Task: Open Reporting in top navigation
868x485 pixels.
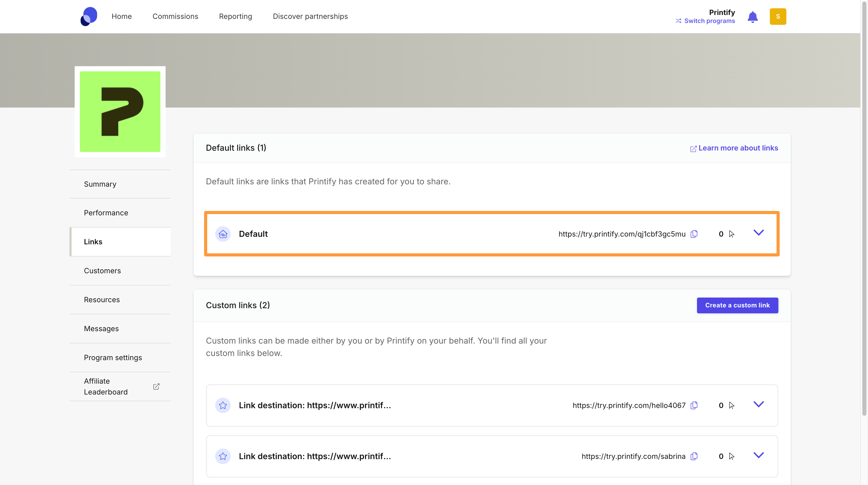Action: point(235,16)
